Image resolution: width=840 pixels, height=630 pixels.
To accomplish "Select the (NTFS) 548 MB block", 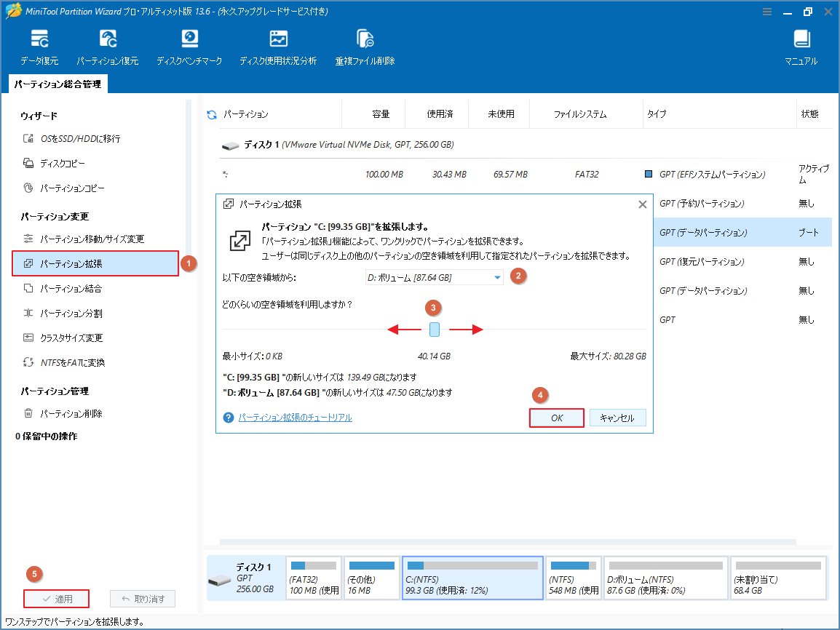I will point(573,578).
